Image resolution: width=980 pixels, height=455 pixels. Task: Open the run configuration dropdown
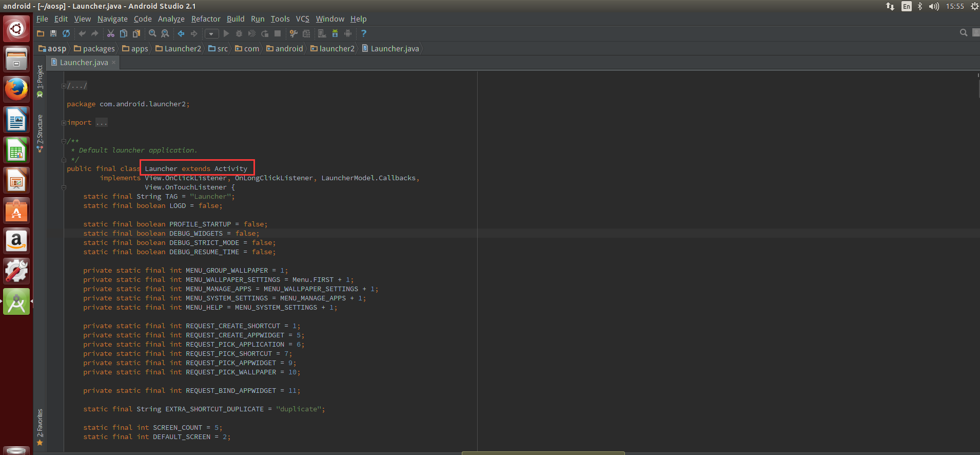click(x=212, y=34)
